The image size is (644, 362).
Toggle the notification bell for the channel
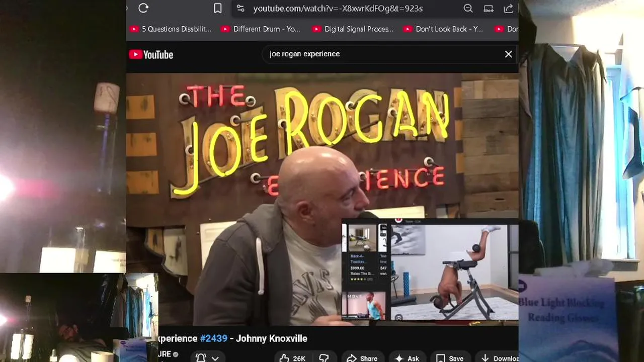[200, 358]
